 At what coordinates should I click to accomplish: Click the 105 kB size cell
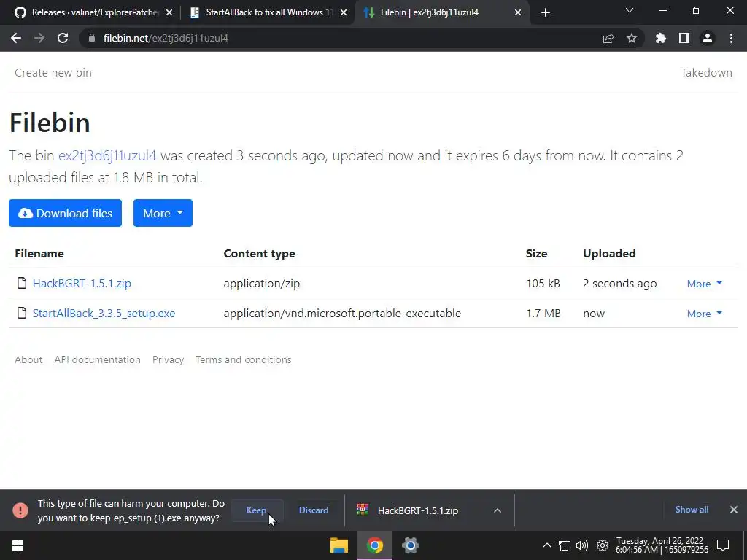point(543,284)
